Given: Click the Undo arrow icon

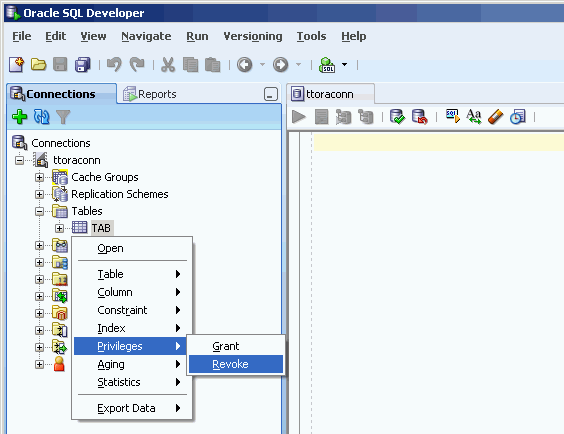Looking at the screenshot, I should pyautogui.click(x=114, y=65).
